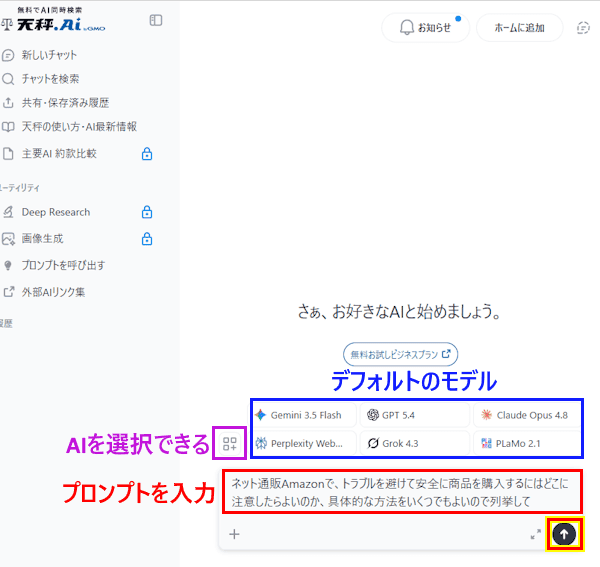Click the lock icon beside 主要AI 約款比較
This screenshot has width=600, height=567.
[x=147, y=154]
